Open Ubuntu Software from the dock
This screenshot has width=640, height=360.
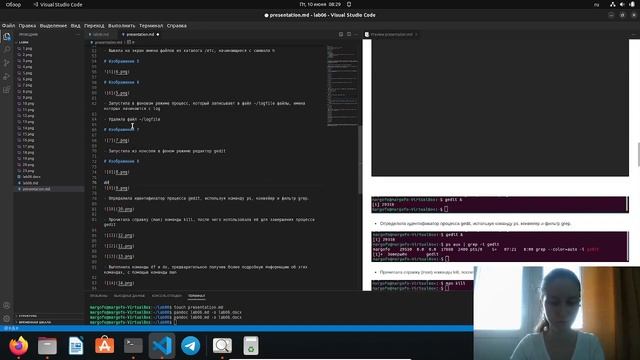point(104,346)
